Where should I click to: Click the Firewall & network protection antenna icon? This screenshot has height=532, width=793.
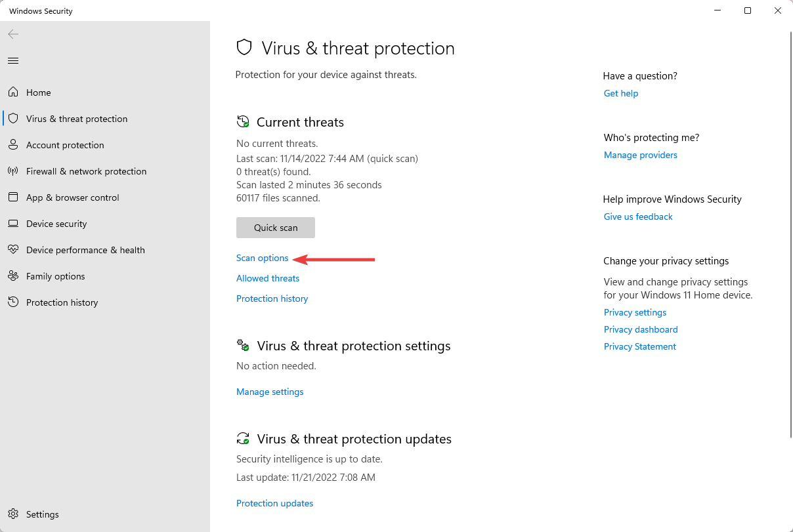[x=13, y=171]
